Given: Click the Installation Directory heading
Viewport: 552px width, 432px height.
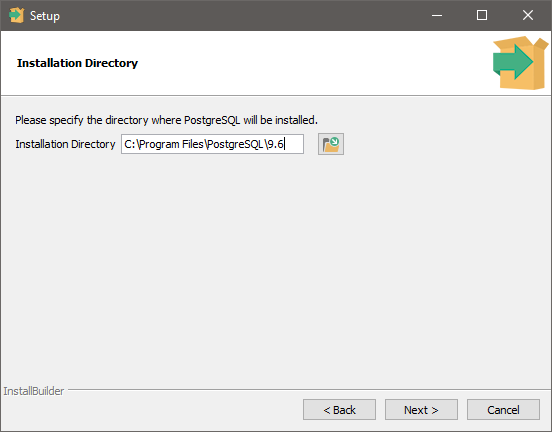Looking at the screenshot, I should pos(77,63).
